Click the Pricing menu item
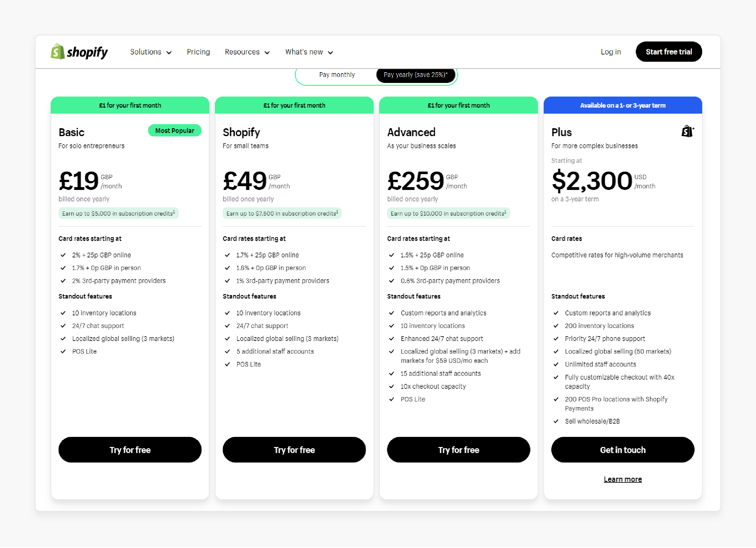756x548 pixels. 198,52
